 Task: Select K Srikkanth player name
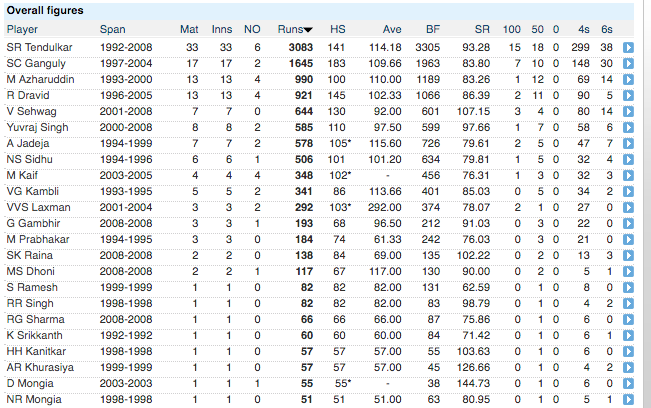click(x=34, y=335)
